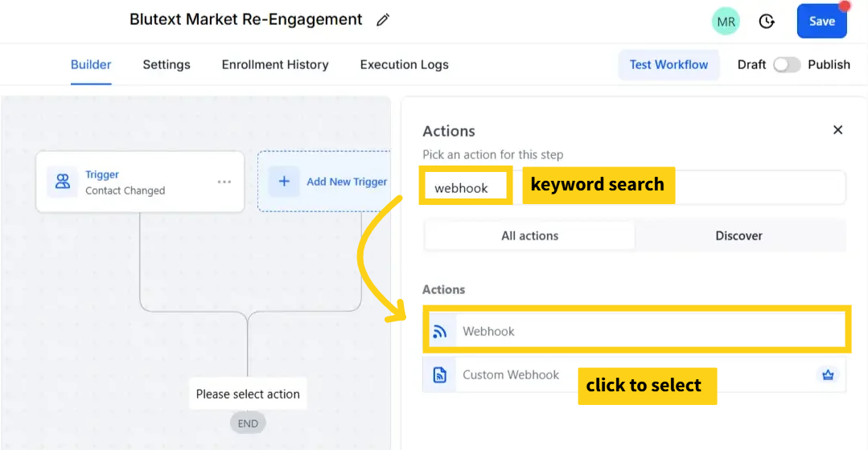
Task: Open the version history clock icon
Action: pyautogui.click(x=767, y=22)
